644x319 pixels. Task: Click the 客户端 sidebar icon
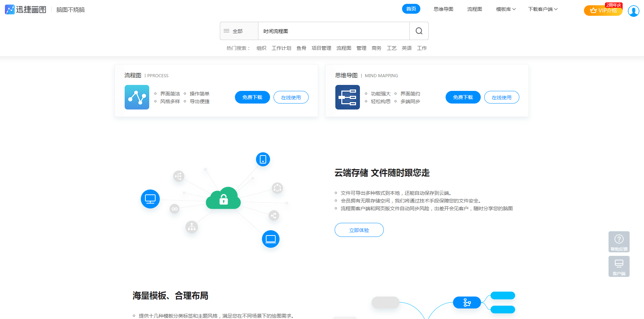click(619, 266)
